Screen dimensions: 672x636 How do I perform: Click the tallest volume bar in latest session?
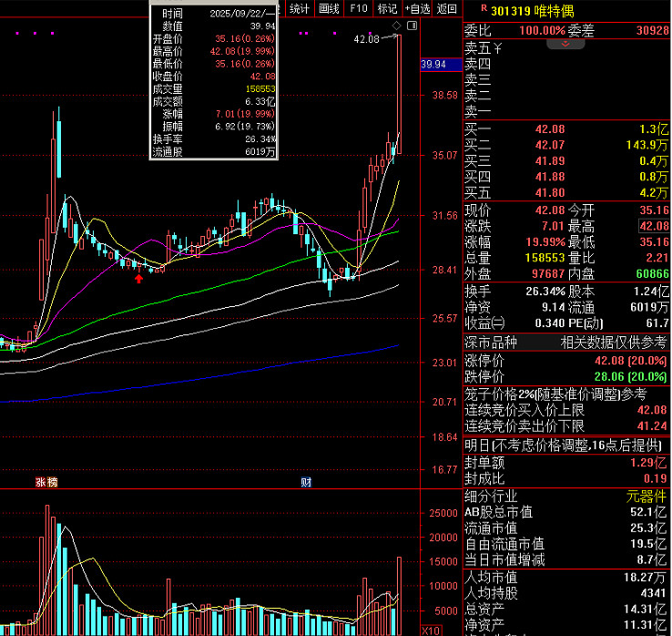pos(399,592)
